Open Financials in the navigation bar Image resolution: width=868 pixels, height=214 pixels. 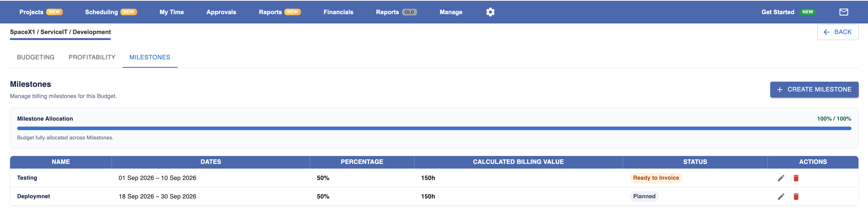point(338,12)
